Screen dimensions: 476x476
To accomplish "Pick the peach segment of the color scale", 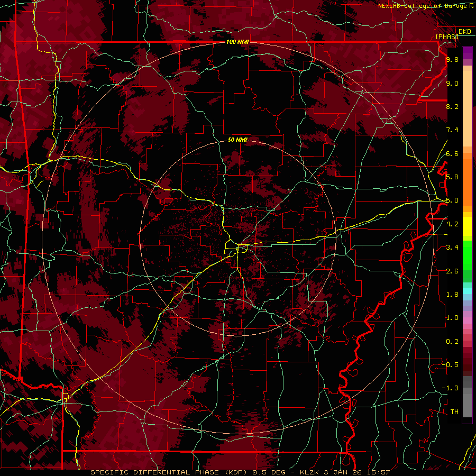I will coord(467,109).
